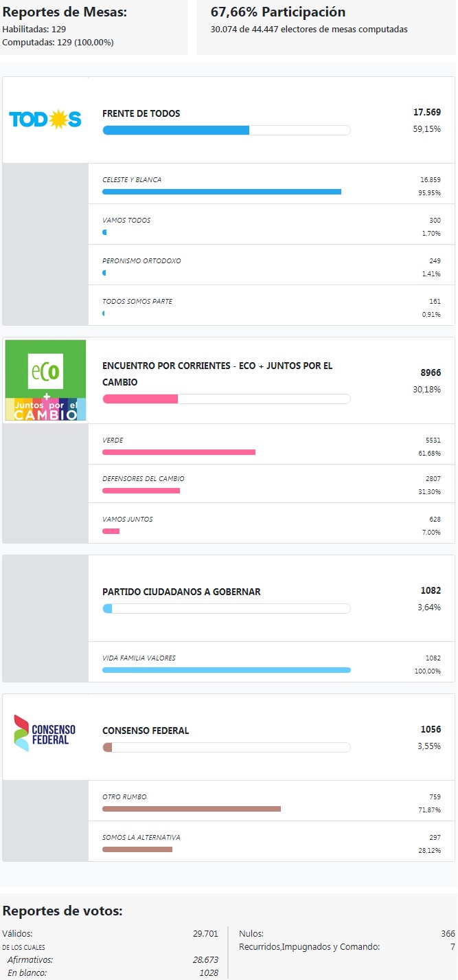458x980 pixels.
Task: Click the ENCUENTRO POR CORRIENTES party heading
Action: tap(218, 374)
